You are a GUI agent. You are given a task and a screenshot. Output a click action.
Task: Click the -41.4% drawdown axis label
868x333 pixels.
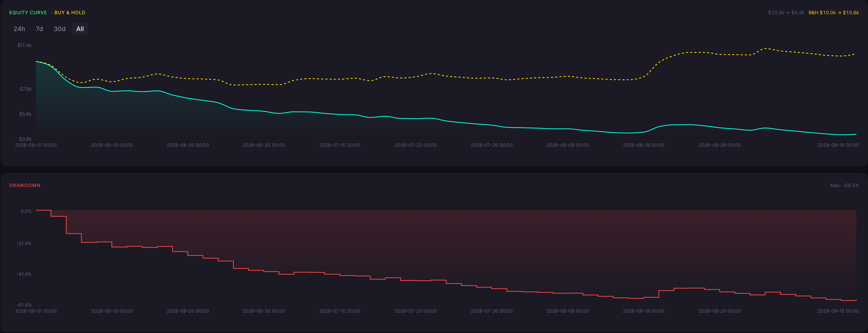point(24,274)
